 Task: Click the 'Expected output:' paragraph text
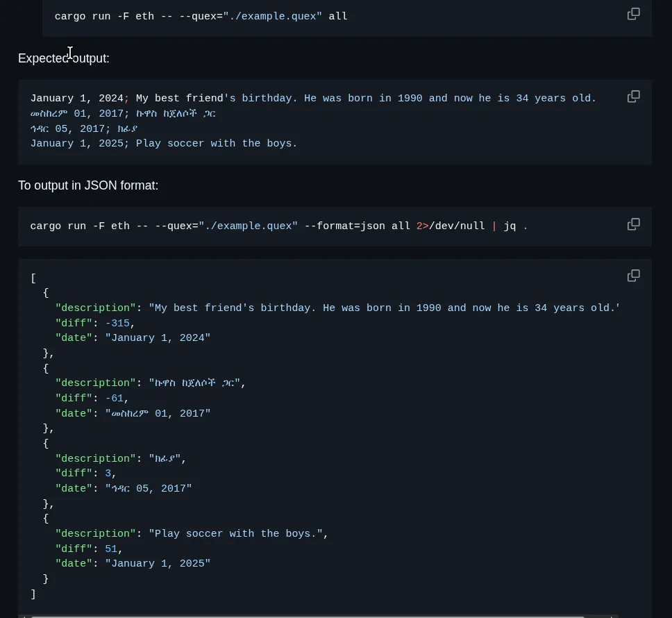(x=64, y=58)
